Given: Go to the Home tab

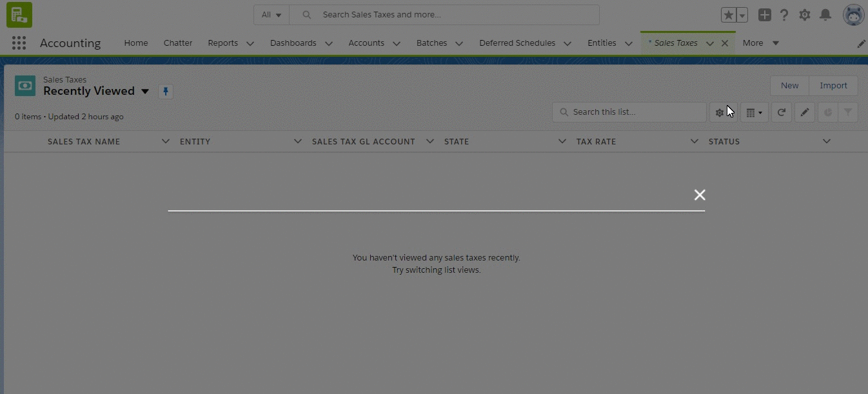Looking at the screenshot, I should click(x=136, y=43).
